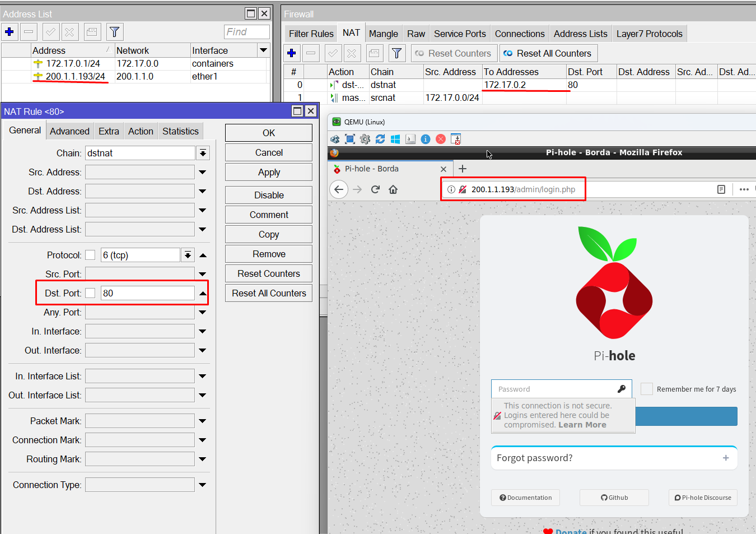The image size is (756, 534).
Task: Go to Firefox home page
Action: click(x=393, y=189)
